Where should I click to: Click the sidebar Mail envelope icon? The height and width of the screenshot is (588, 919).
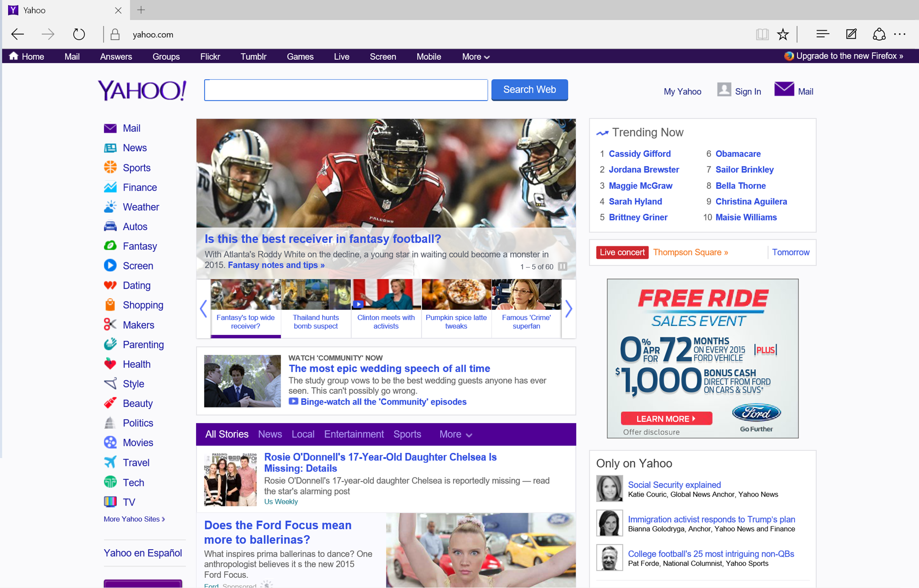(110, 128)
